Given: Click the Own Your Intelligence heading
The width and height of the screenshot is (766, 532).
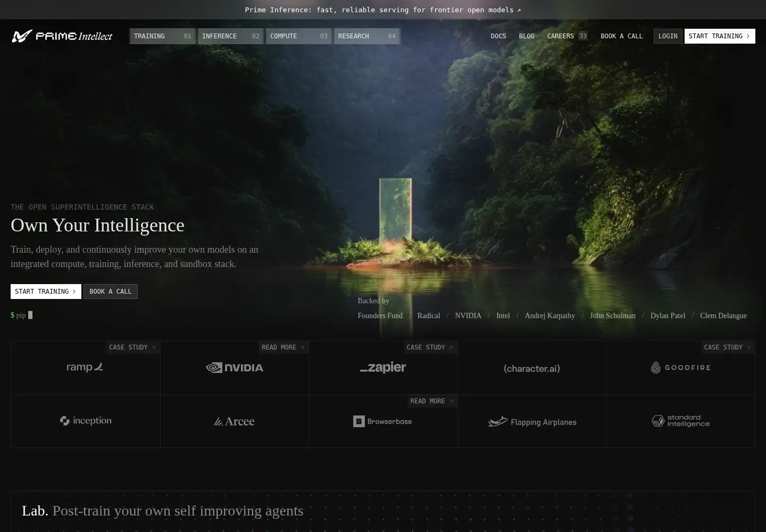Looking at the screenshot, I should 97,225.
